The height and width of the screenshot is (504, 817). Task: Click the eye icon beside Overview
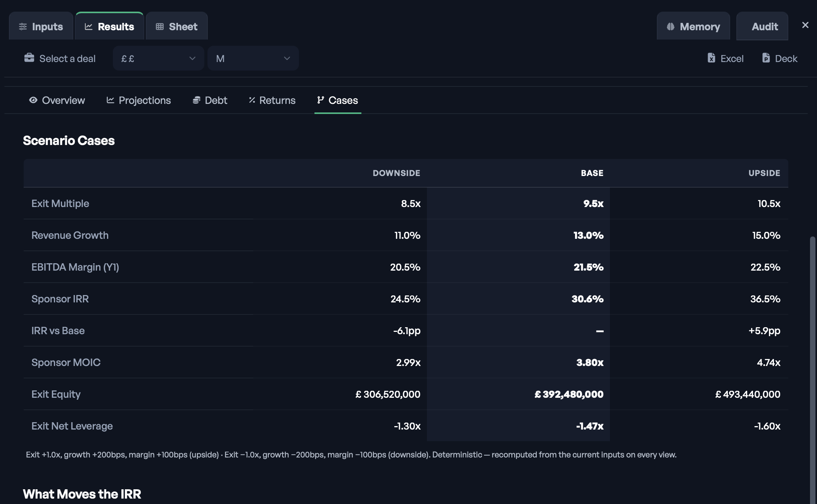[33, 100]
